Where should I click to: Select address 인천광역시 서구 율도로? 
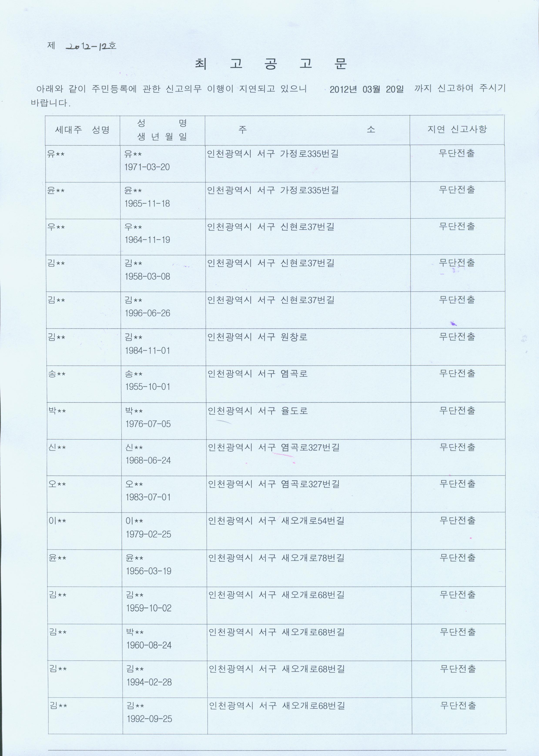pyautogui.click(x=258, y=411)
